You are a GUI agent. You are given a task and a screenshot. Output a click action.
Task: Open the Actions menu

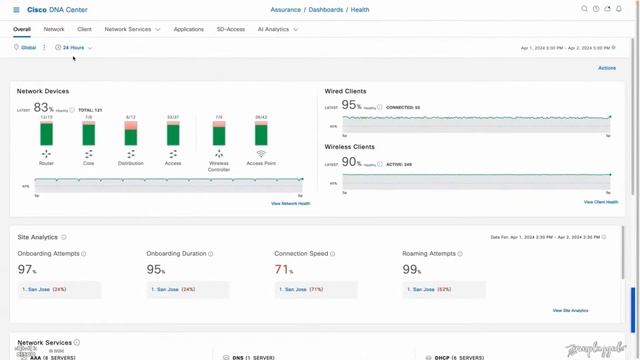pos(607,68)
